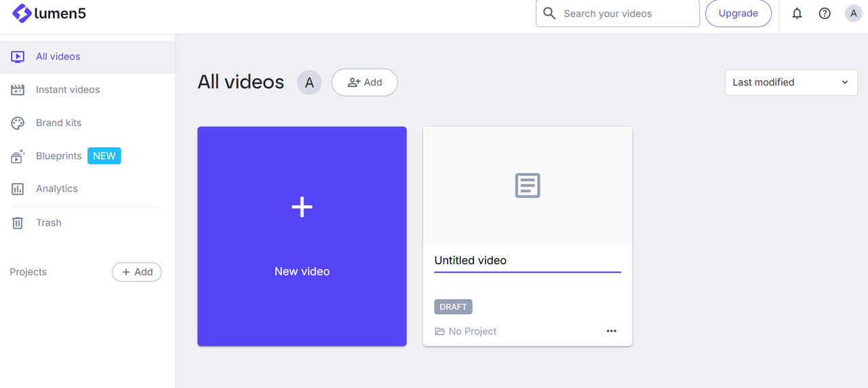Click the Blueprints sidebar icon
This screenshot has width=868, height=388.
click(18, 156)
